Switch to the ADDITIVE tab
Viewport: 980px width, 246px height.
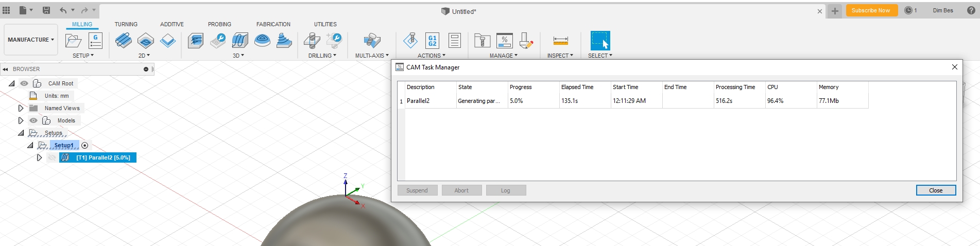pos(172,24)
